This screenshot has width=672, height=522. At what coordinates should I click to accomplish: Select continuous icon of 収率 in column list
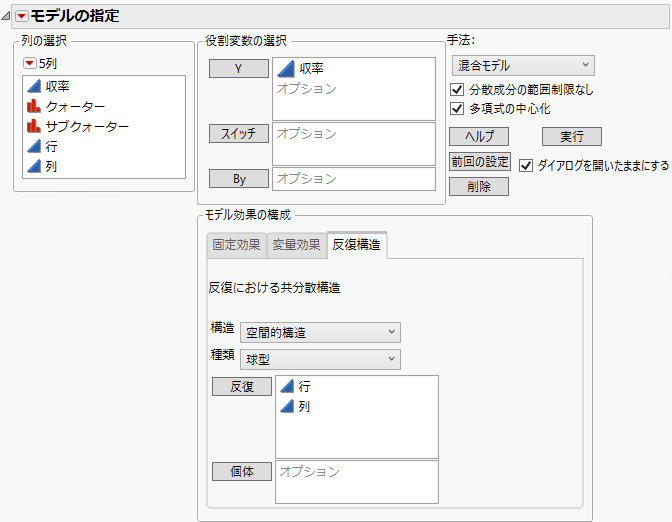34,86
